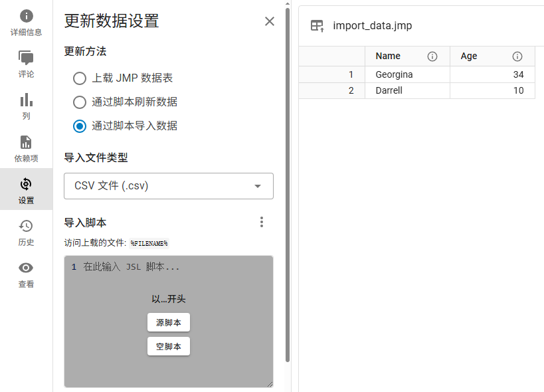
Task: Show info for the Name column
Action: coord(432,56)
